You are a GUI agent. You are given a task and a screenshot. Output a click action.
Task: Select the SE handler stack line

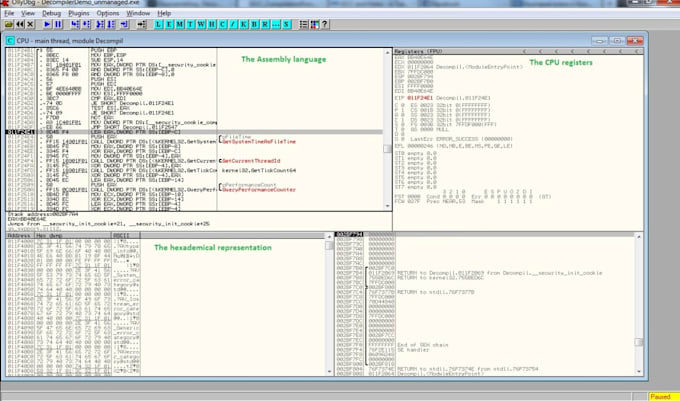[413, 350]
